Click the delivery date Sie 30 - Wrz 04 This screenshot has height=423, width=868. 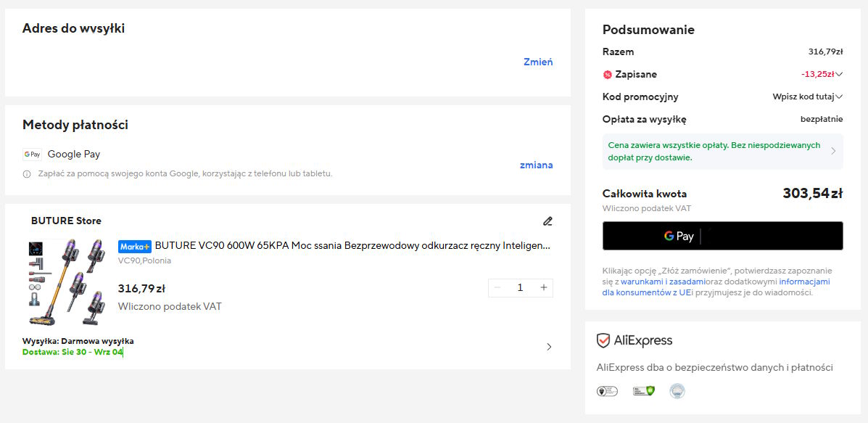[x=72, y=352]
